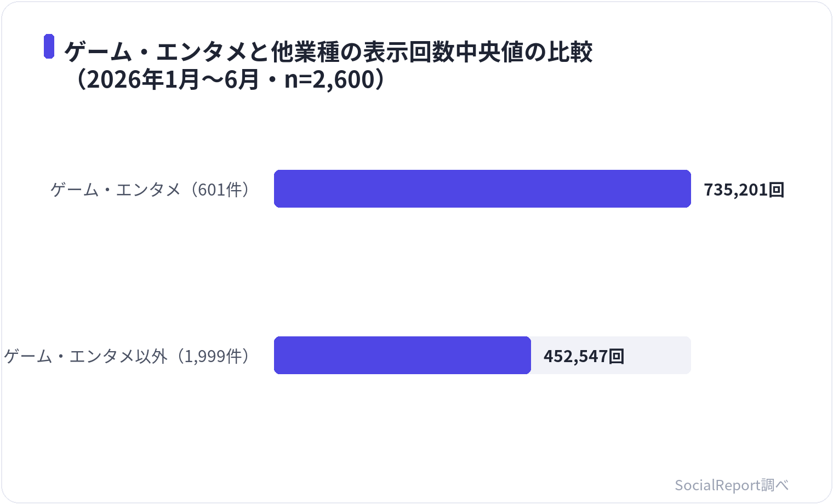The image size is (833, 504).
Task: Click the purple bar for ゲーム・エンタメ
Action: [482, 189]
